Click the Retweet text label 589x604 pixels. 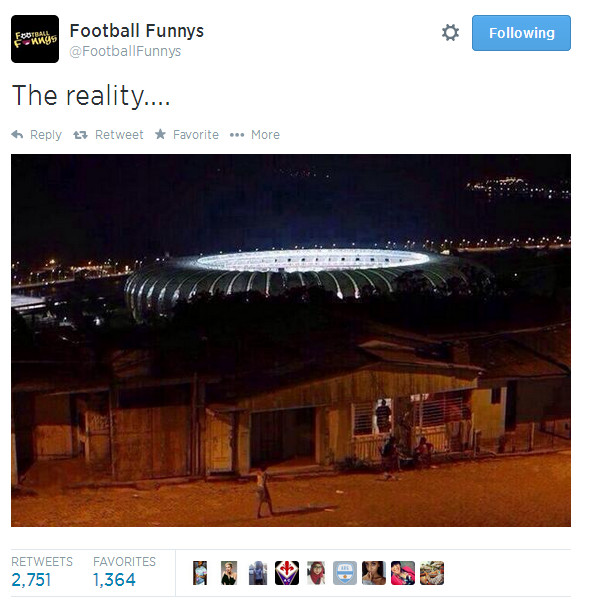pyautogui.click(x=119, y=135)
